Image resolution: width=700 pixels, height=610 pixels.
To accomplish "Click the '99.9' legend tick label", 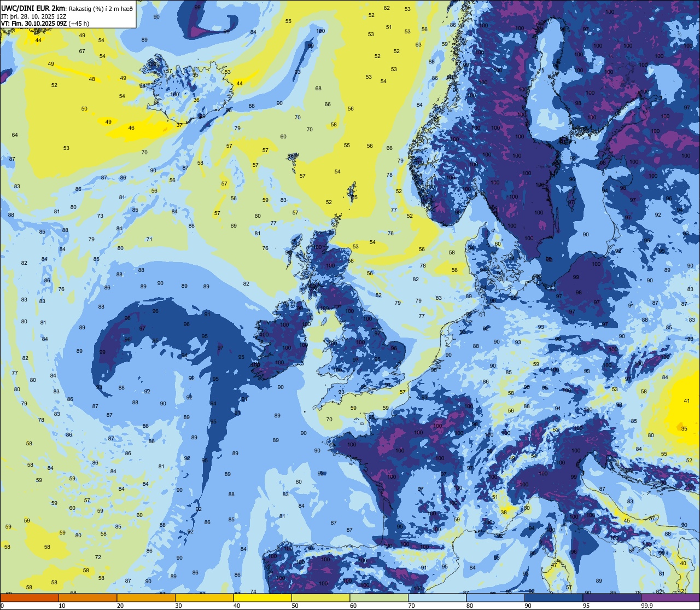I will (647, 606).
